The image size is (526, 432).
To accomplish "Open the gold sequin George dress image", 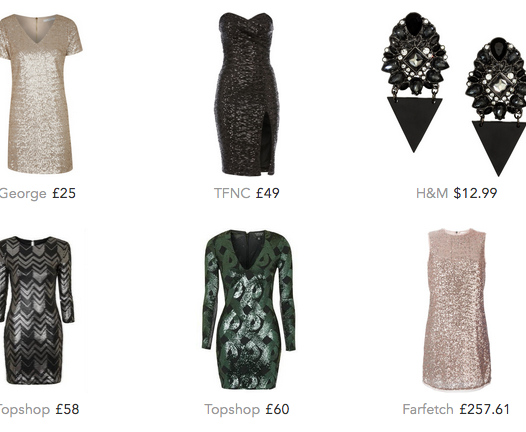I will pyautogui.click(x=40, y=94).
